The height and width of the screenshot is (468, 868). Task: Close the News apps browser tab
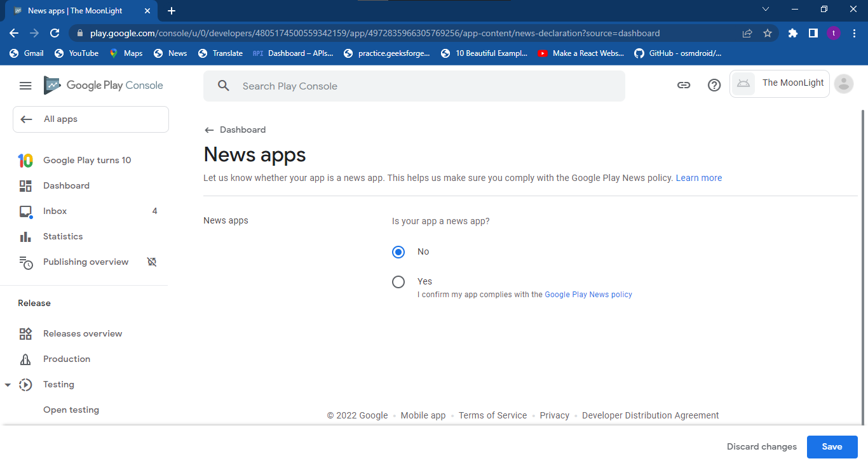click(x=147, y=11)
